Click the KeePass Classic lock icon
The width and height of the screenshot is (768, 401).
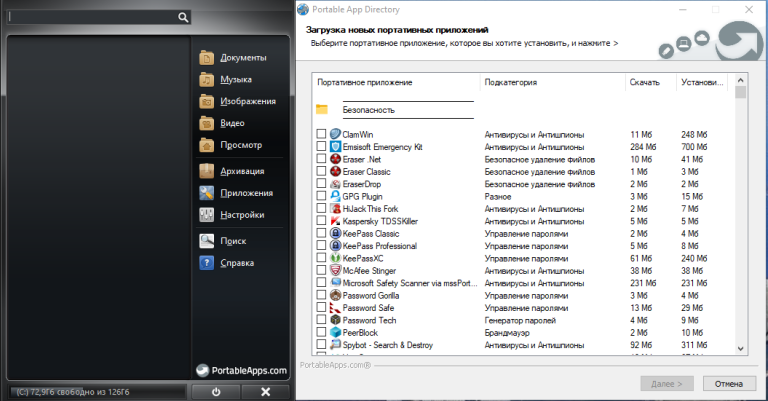(x=335, y=234)
